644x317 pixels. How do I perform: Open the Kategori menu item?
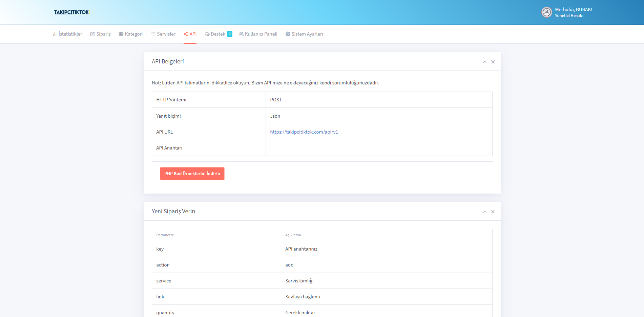130,34
